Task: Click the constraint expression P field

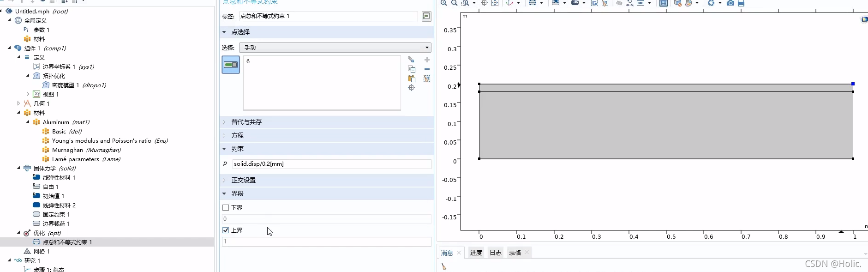Action: [x=332, y=164]
